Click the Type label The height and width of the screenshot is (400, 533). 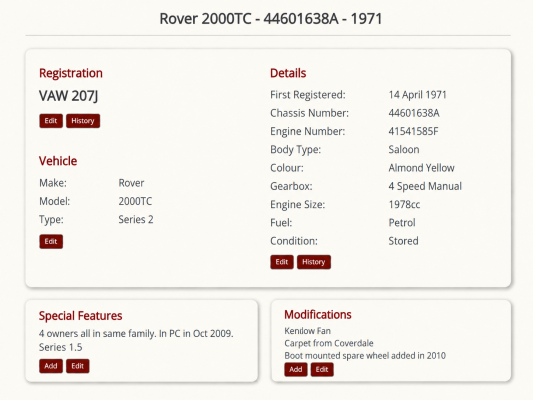pos(51,220)
